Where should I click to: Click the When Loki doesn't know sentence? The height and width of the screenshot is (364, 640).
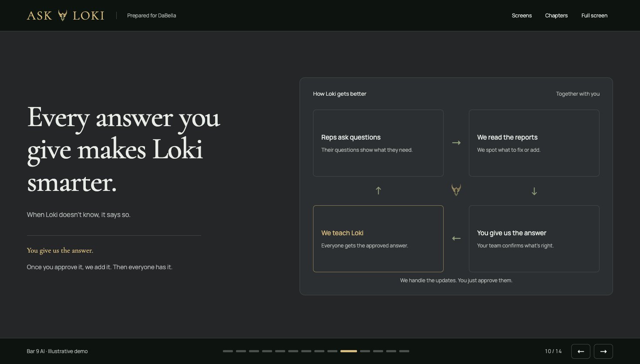click(x=79, y=215)
